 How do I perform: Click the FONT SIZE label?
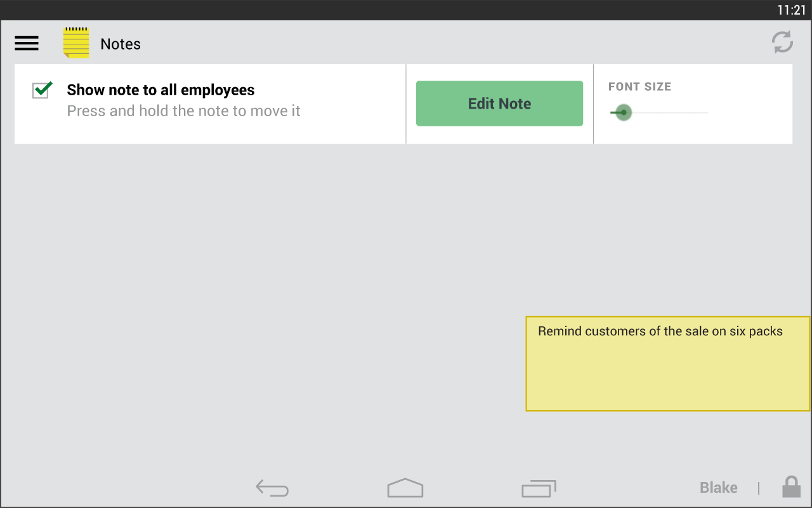639,87
